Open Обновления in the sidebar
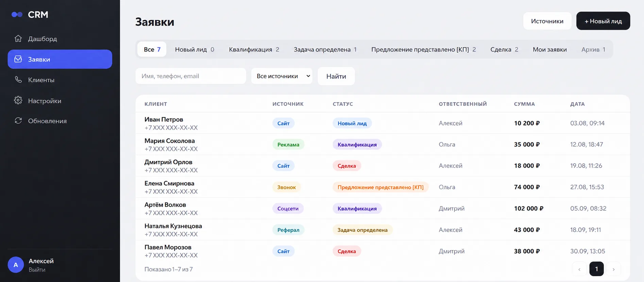The image size is (644, 282). (60, 121)
